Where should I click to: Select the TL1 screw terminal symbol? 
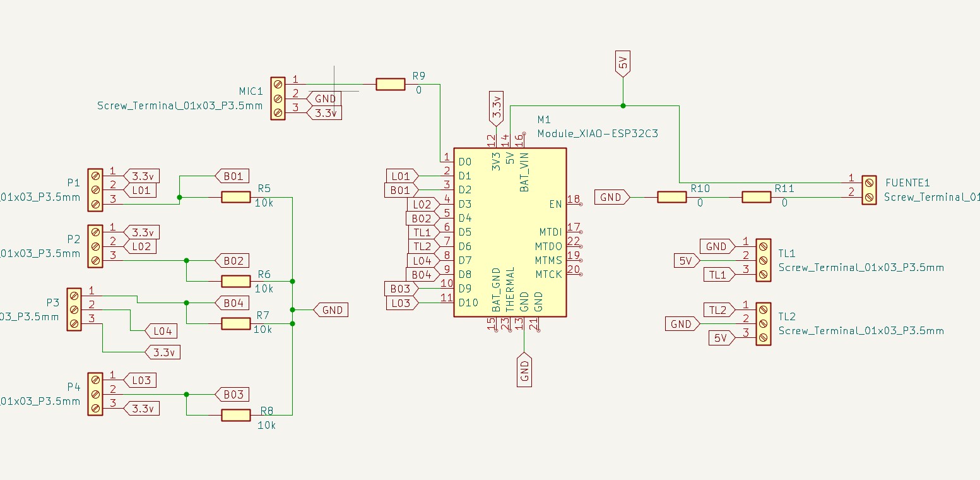tap(762, 260)
